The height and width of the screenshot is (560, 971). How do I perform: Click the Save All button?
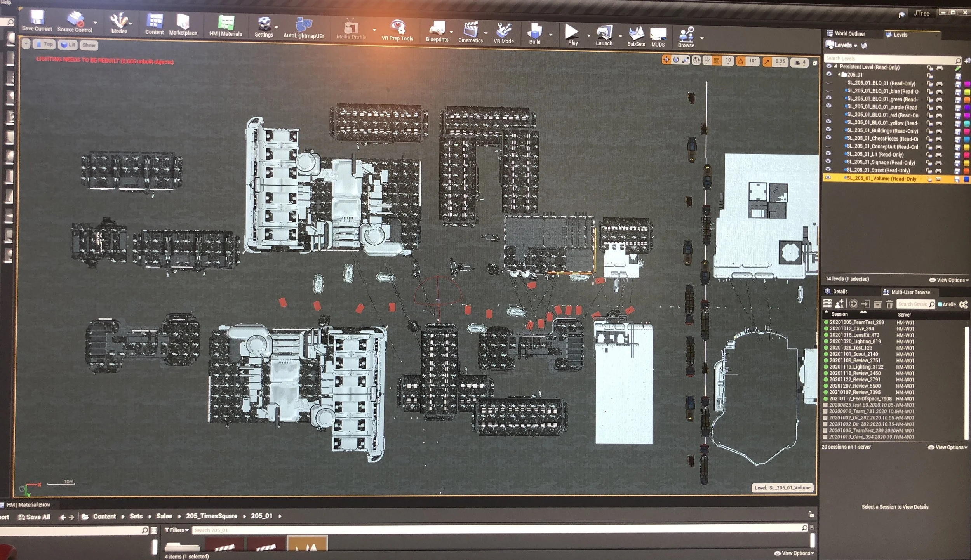35,517
